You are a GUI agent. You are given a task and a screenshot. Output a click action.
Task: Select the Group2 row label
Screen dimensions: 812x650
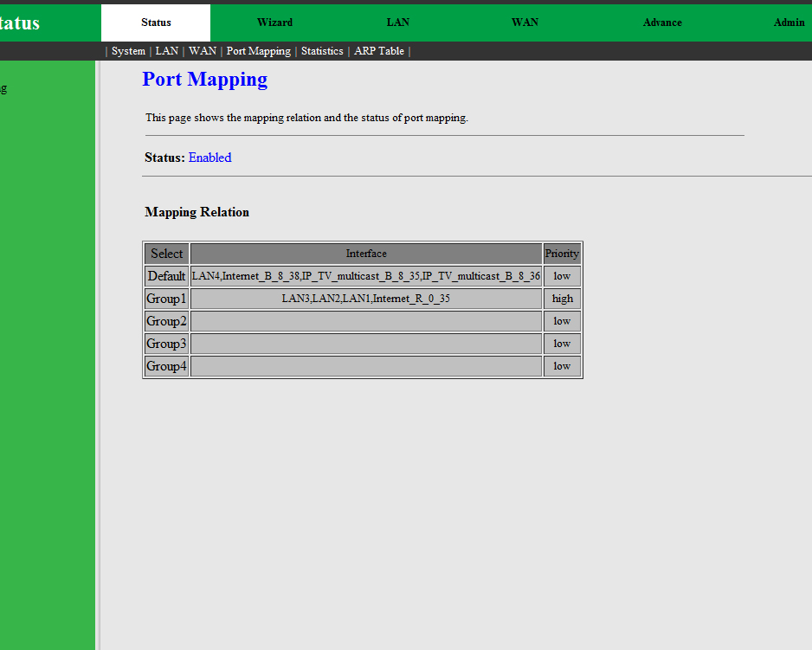coord(166,321)
